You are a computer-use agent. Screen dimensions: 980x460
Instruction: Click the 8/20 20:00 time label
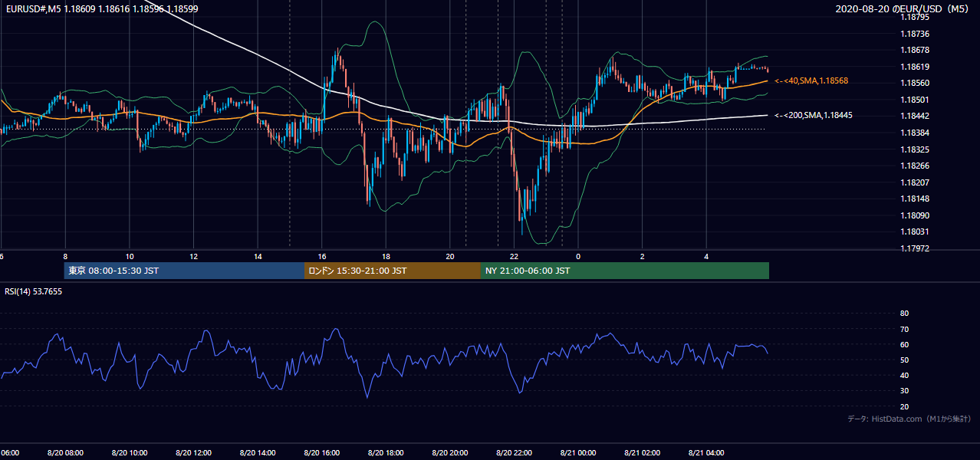[449, 453]
